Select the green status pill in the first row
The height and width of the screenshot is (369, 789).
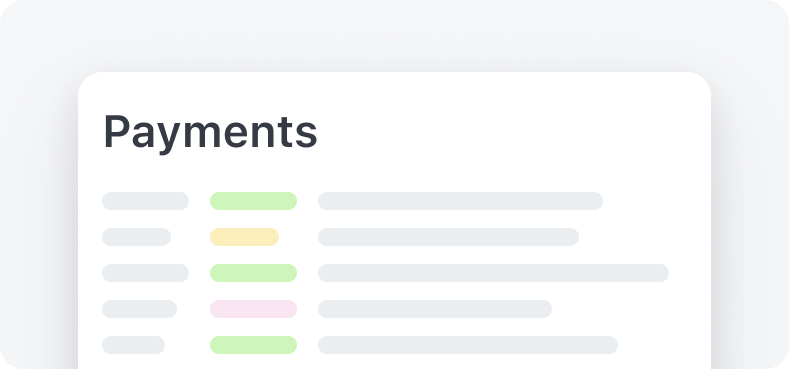(253, 201)
